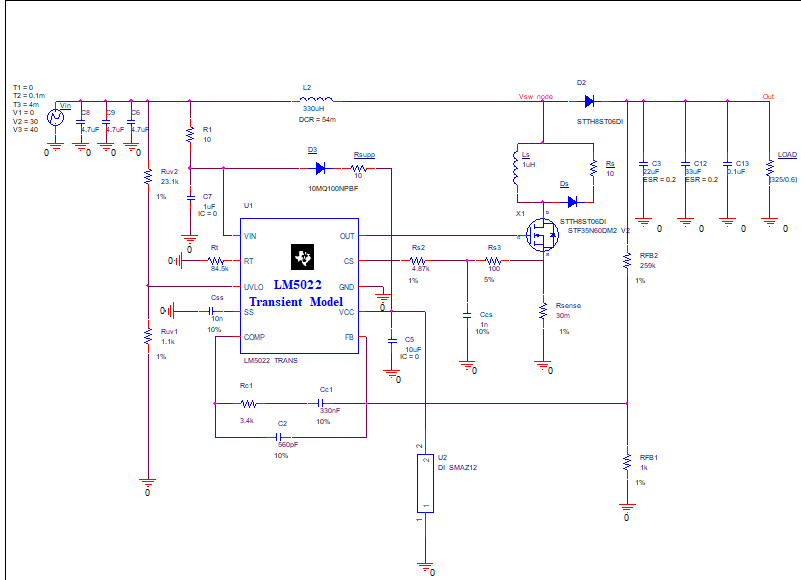Select the U2 zener diode block
The height and width of the screenshot is (580, 801).
pos(426,483)
